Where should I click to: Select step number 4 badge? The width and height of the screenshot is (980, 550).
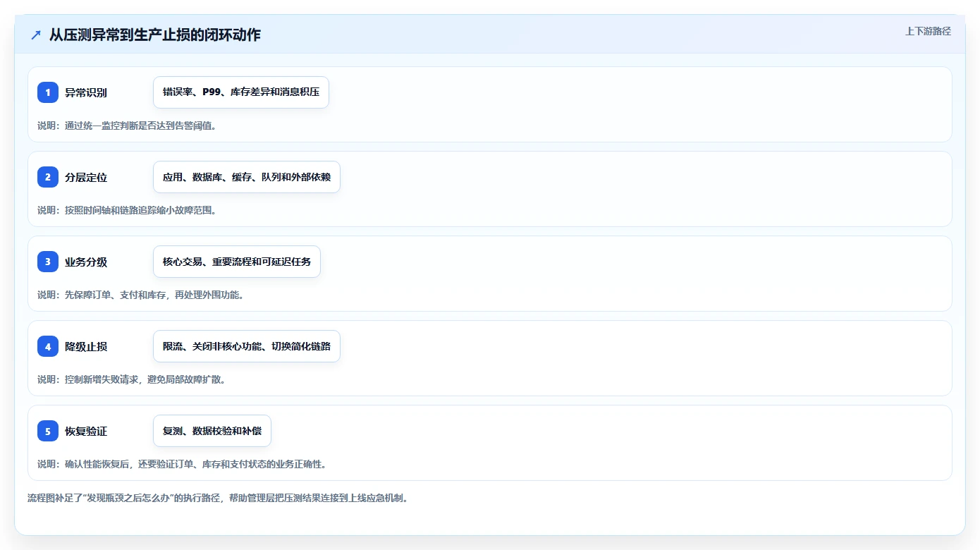(x=48, y=346)
